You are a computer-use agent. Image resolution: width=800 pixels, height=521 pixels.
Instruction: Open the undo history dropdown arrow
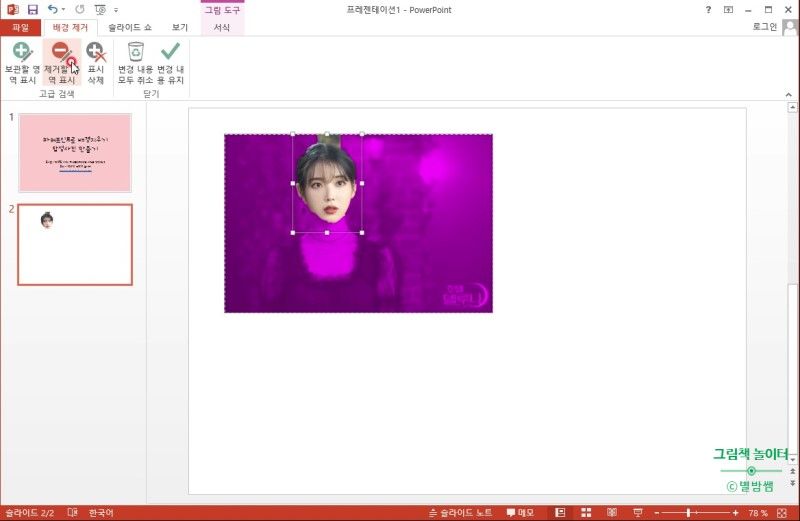click(63, 10)
